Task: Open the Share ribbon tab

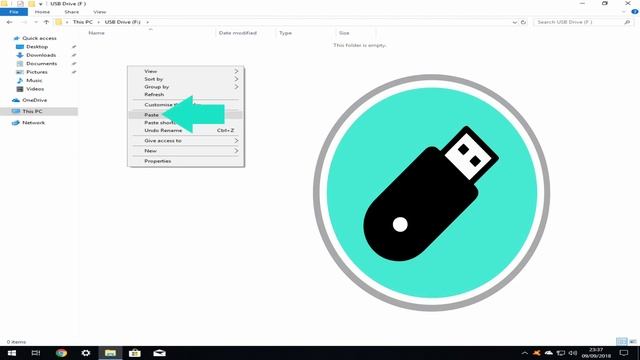Action: [71, 12]
